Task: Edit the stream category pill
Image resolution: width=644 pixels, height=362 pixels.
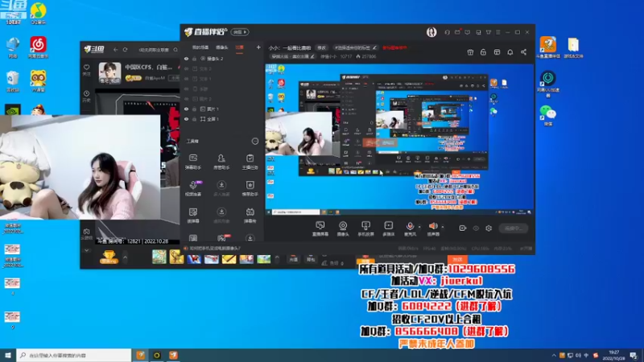Action: 292,56
